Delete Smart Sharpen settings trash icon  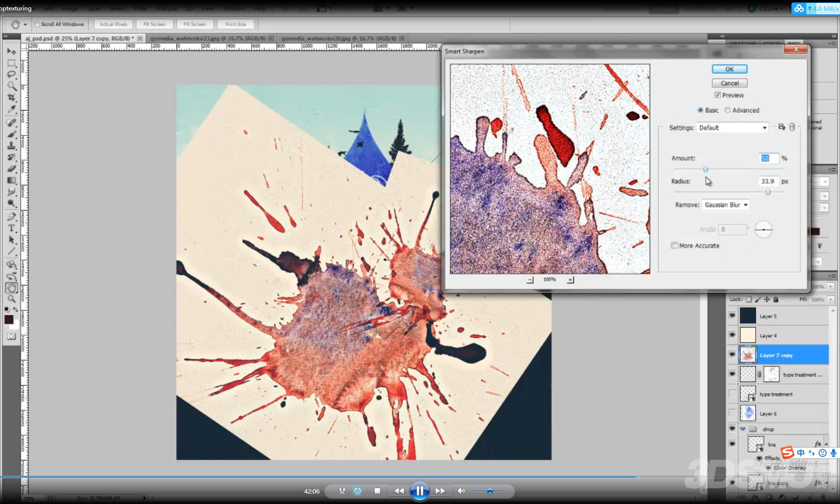[x=792, y=127]
